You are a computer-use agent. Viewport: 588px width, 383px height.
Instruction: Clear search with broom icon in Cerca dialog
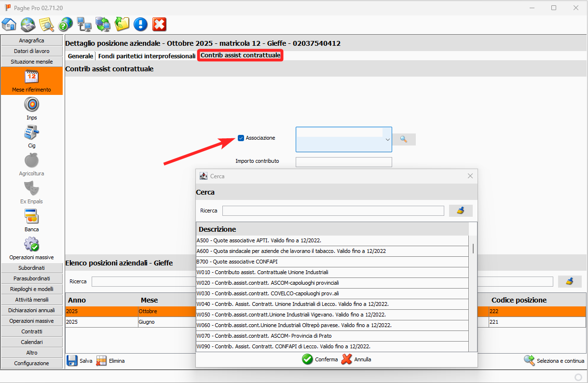460,211
